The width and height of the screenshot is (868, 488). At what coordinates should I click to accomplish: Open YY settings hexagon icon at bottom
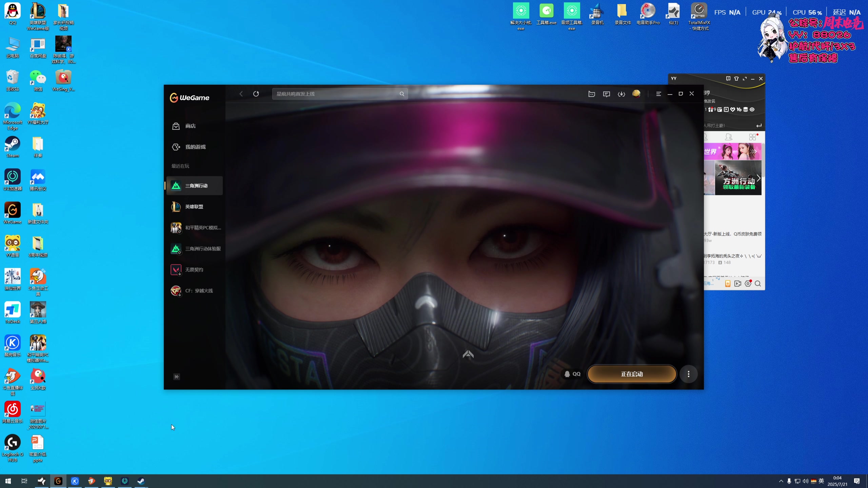[x=748, y=284]
